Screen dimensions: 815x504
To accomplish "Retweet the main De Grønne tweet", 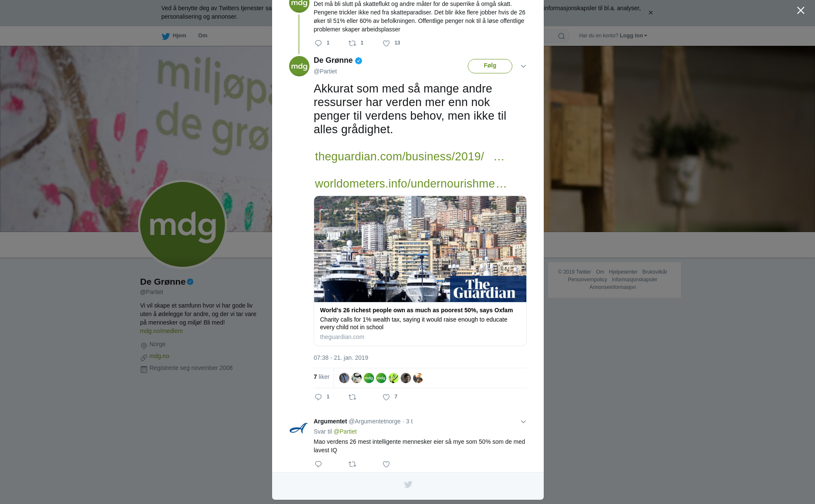I will point(352,398).
